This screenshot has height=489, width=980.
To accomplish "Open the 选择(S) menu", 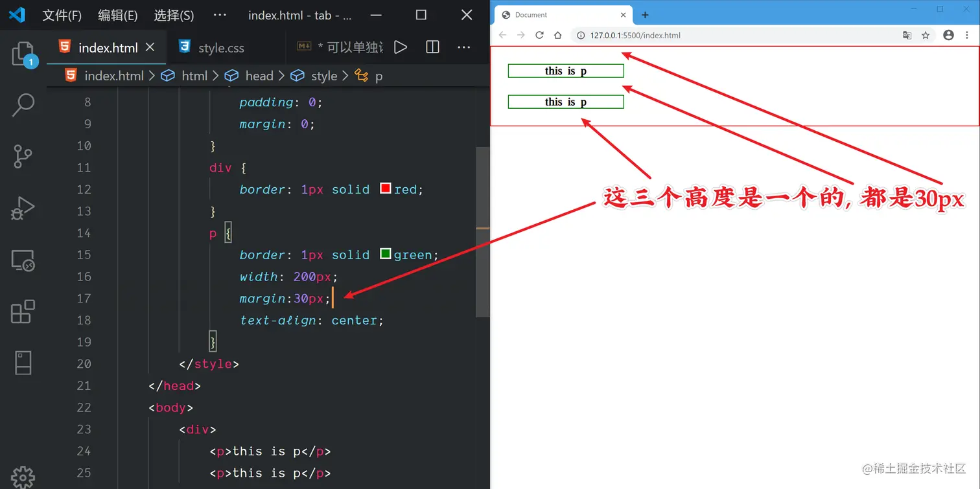I will 174,15.
